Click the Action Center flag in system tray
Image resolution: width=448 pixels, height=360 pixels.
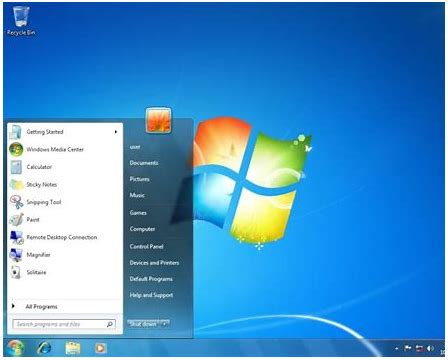(408, 348)
